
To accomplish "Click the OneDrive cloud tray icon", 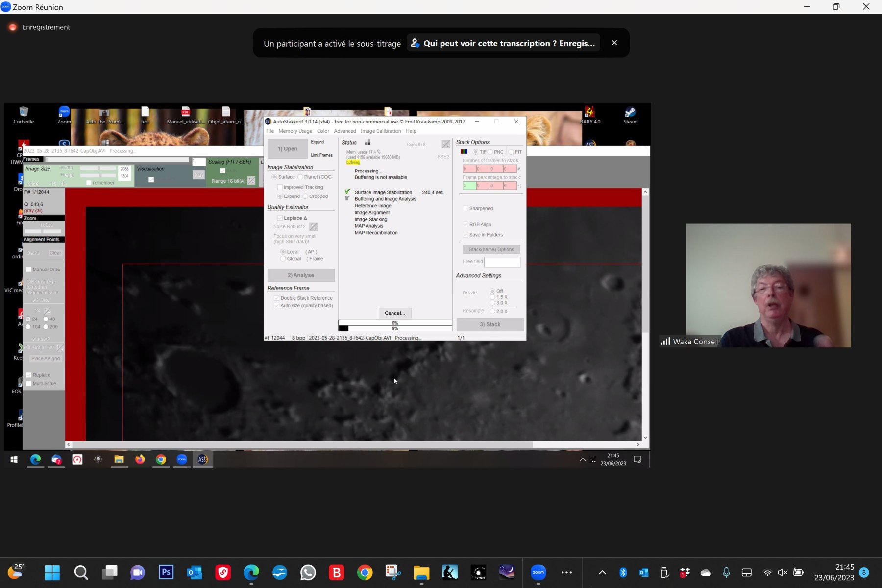I will coord(706,572).
